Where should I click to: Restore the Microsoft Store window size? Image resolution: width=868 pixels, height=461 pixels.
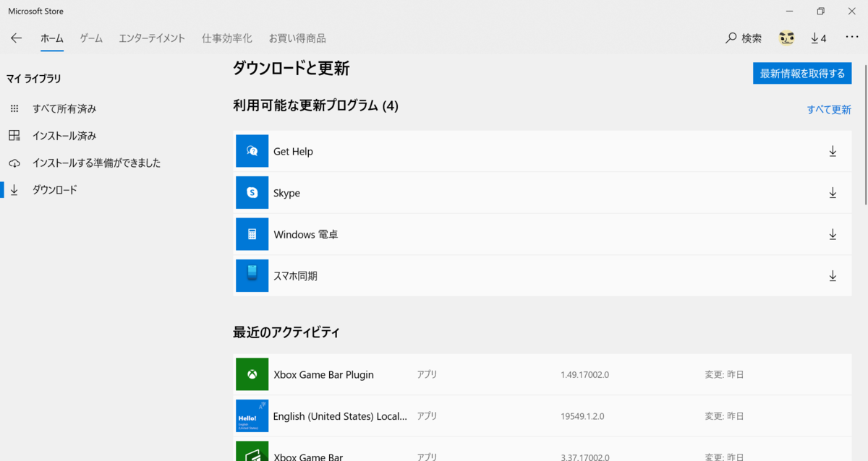820,11
